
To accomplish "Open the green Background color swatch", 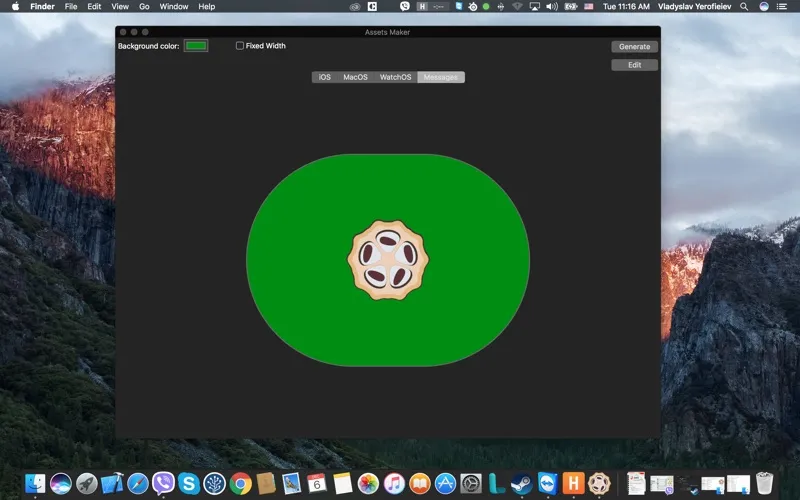I will pyautogui.click(x=196, y=46).
